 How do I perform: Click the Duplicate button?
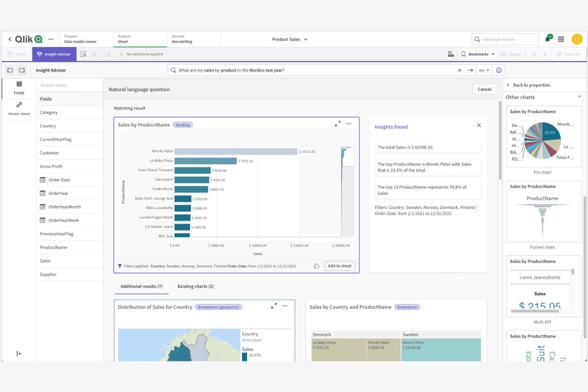click(569, 54)
